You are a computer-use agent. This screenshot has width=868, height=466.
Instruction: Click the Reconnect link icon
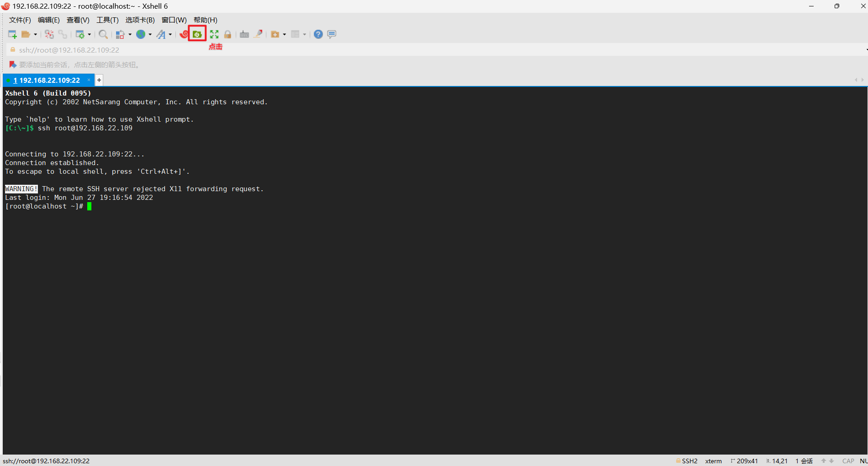(x=63, y=34)
